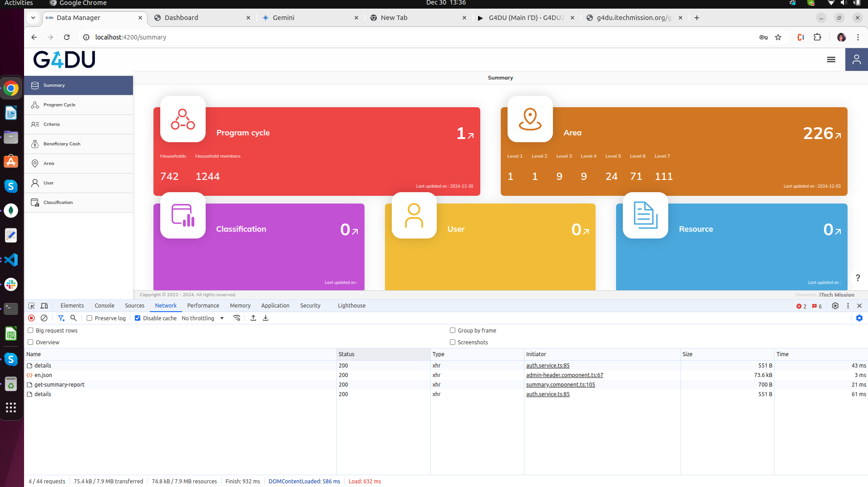Open the network search magnifier

point(74,318)
